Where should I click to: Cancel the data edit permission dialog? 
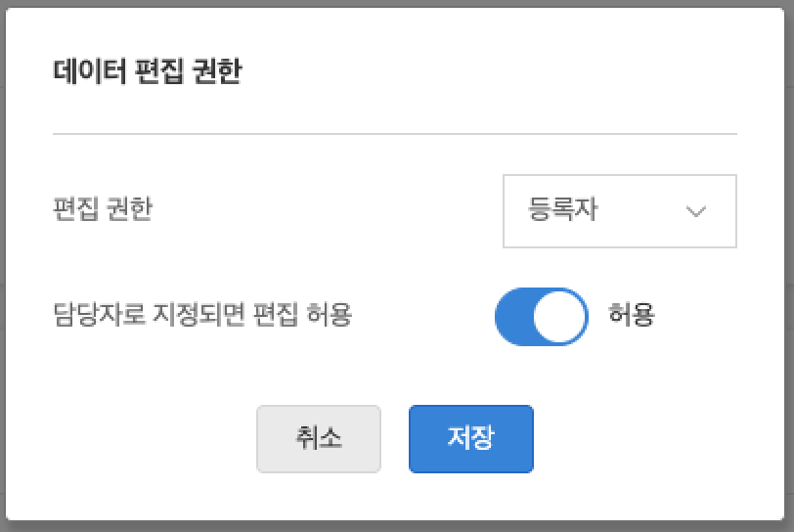click(318, 439)
